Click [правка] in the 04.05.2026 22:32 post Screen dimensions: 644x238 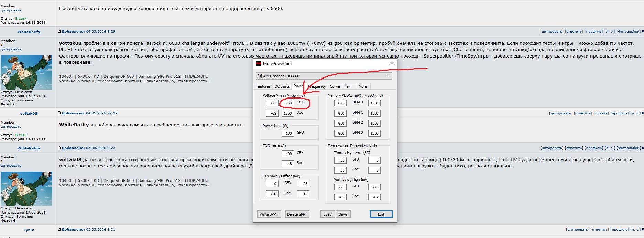[x=601, y=113]
